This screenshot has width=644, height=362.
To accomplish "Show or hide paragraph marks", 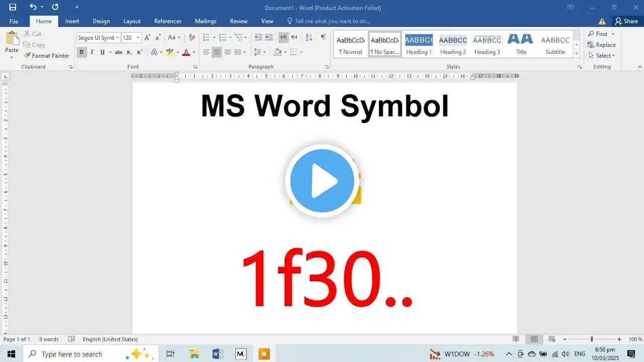I will 323,38.
